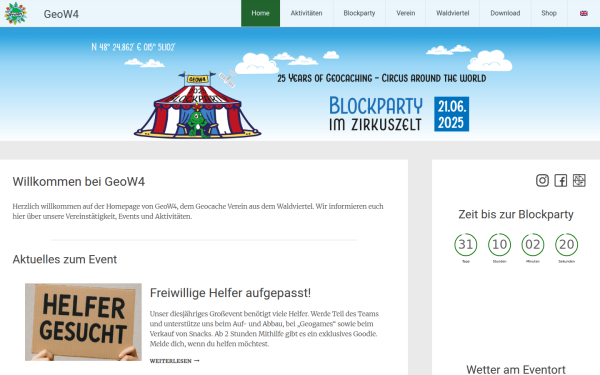Click the 'Blockparty im Zirkuszelt' banner title
This screenshot has height=375, width=600.
coord(376,114)
